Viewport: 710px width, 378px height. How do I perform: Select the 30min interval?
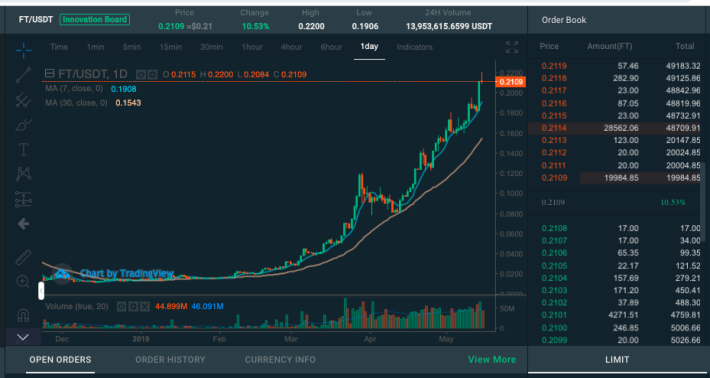point(211,47)
